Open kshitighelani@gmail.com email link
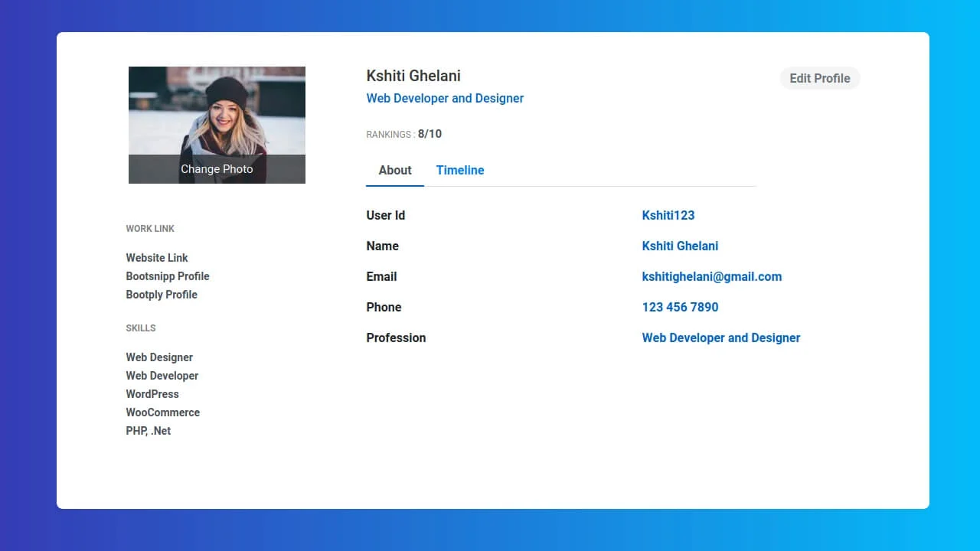Image resolution: width=980 pixels, height=551 pixels. point(711,276)
